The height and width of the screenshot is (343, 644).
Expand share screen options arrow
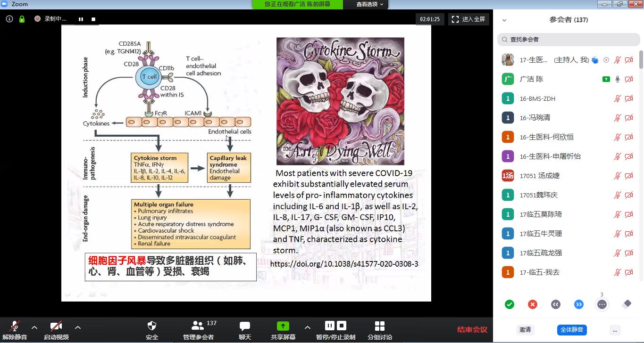tap(308, 327)
